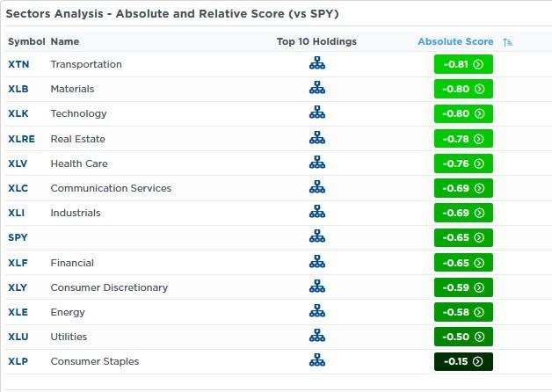
Task: Click the XLY ticker symbol
Action: point(18,287)
